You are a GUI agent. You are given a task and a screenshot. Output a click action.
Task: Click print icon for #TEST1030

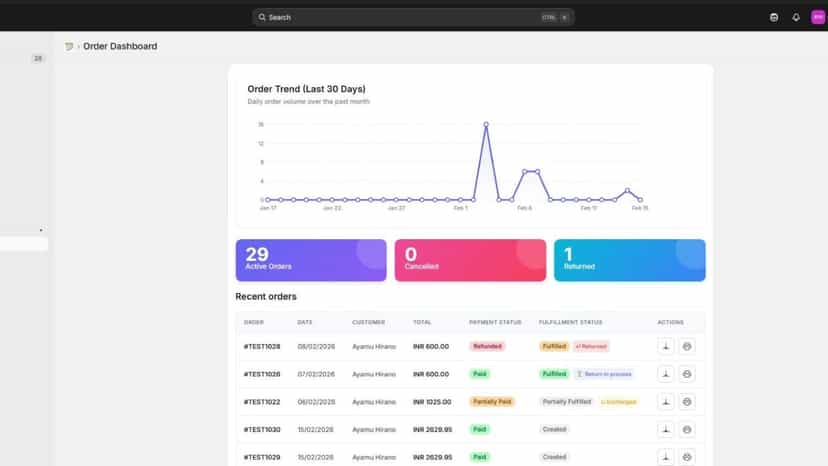[686, 430]
